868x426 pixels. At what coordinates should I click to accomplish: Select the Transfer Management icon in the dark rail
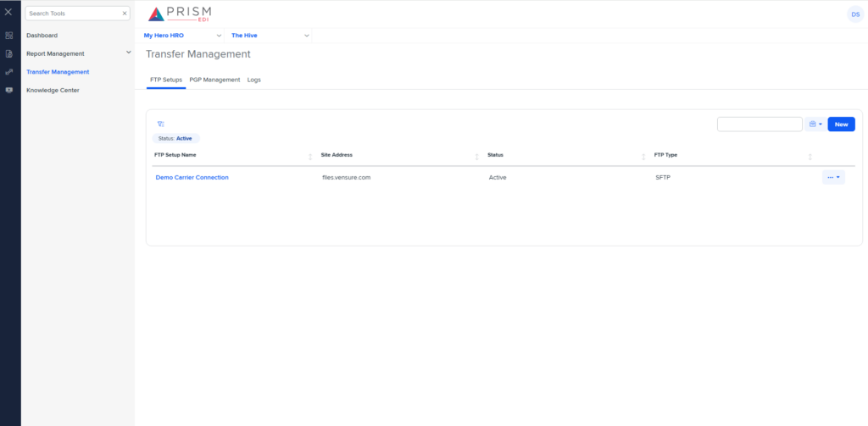tap(8, 72)
